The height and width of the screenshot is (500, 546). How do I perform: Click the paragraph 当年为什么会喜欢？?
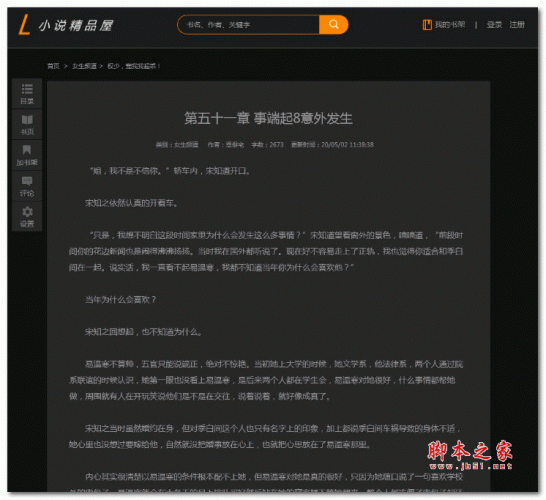pyautogui.click(x=121, y=299)
